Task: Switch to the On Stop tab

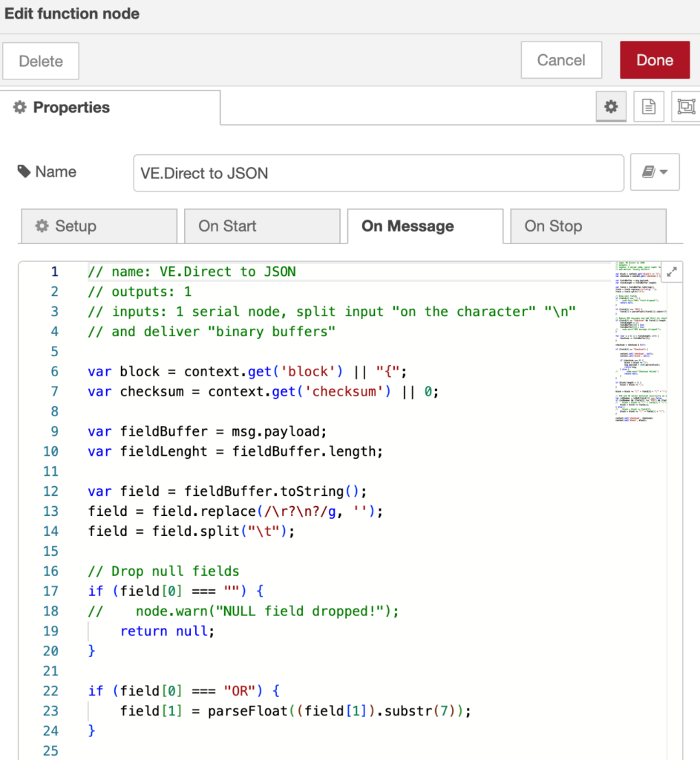Action: pos(588,226)
